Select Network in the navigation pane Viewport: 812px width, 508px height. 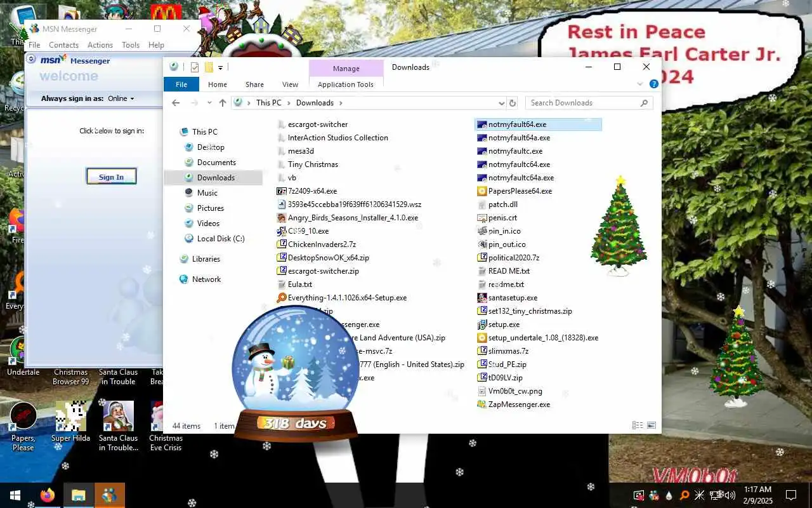click(x=206, y=279)
